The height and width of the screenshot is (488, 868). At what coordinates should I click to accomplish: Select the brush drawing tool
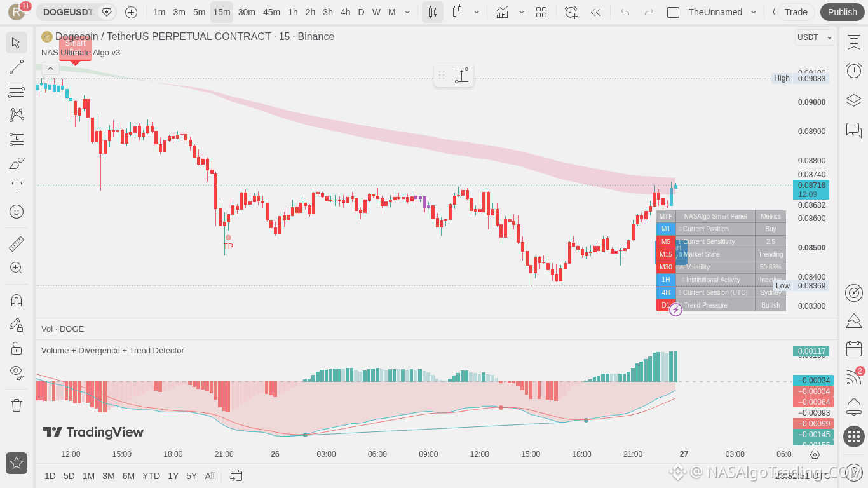click(17, 163)
